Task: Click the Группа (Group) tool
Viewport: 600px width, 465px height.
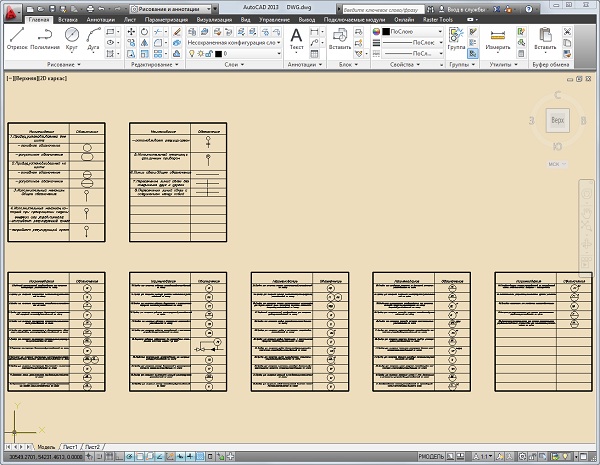Action: click(x=456, y=36)
